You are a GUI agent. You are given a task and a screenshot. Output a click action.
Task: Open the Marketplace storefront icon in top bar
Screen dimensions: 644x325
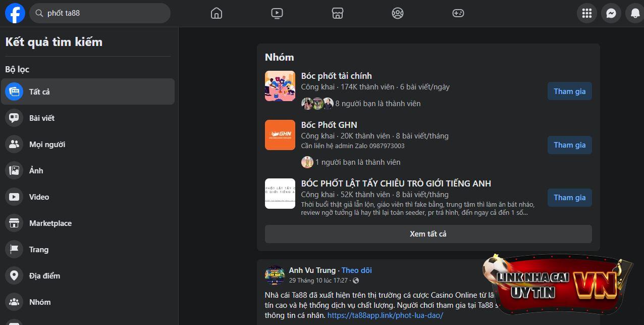point(338,13)
